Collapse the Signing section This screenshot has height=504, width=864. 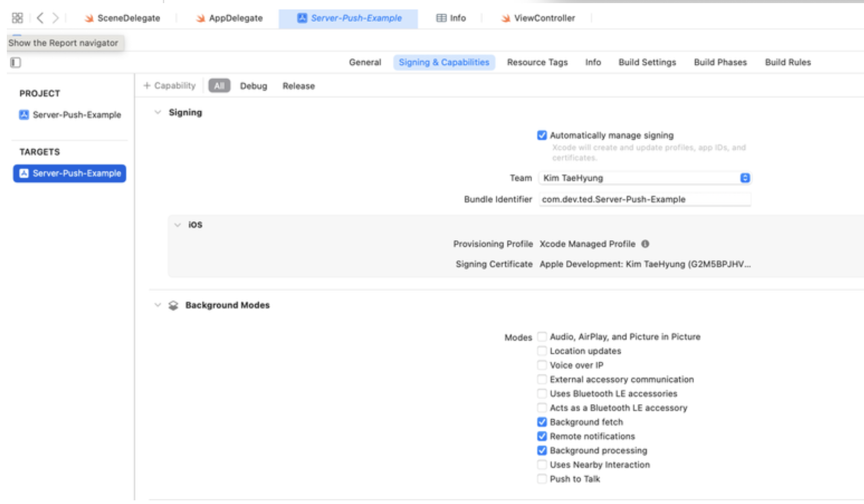[x=157, y=112]
